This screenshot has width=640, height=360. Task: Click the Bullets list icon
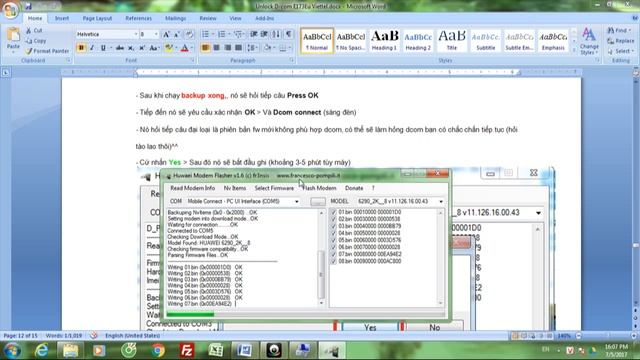(205, 34)
